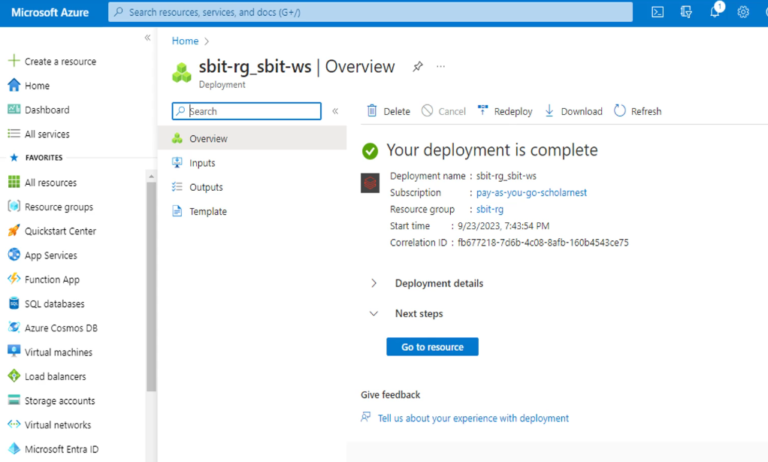Select the Outputs menu item

[x=205, y=187]
